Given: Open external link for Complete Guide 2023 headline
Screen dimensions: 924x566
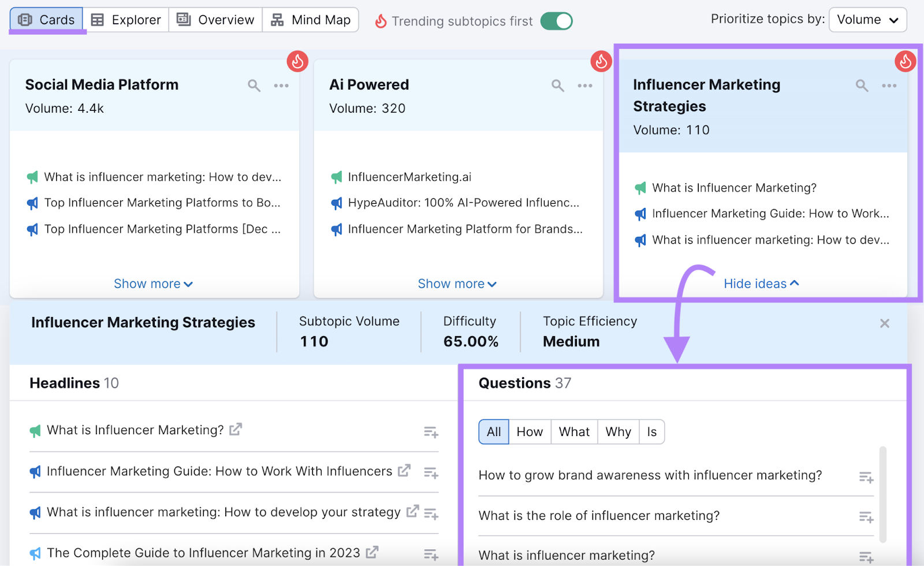Looking at the screenshot, I should pyautogui.click(x=372, y=552).
